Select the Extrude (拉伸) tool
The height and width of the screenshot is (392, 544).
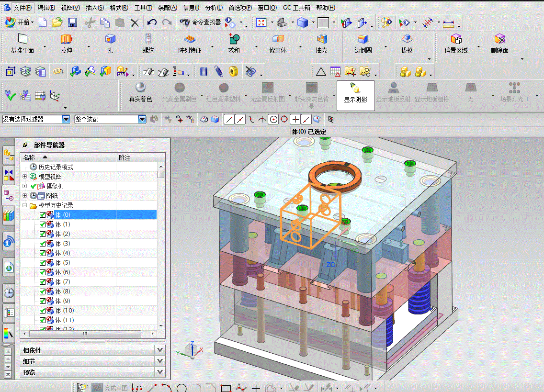coord(66,44)
